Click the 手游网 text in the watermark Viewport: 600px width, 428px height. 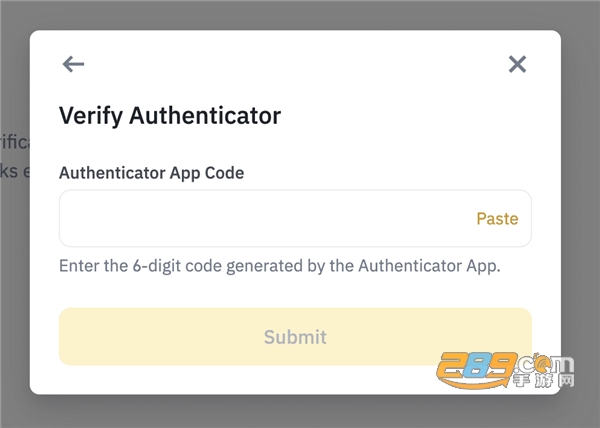pyautogui.click(x=544, y=381)
